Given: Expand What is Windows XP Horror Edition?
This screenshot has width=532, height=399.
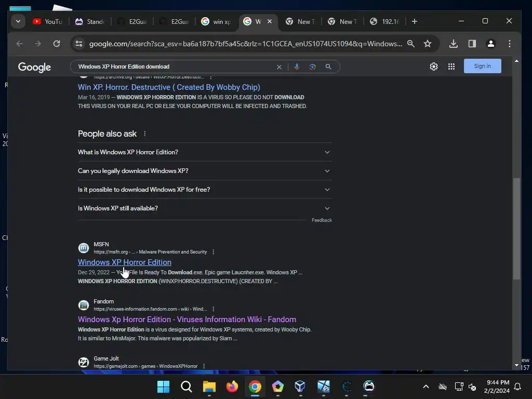Looking at the screenshot, I should click(x=205, y=152).
